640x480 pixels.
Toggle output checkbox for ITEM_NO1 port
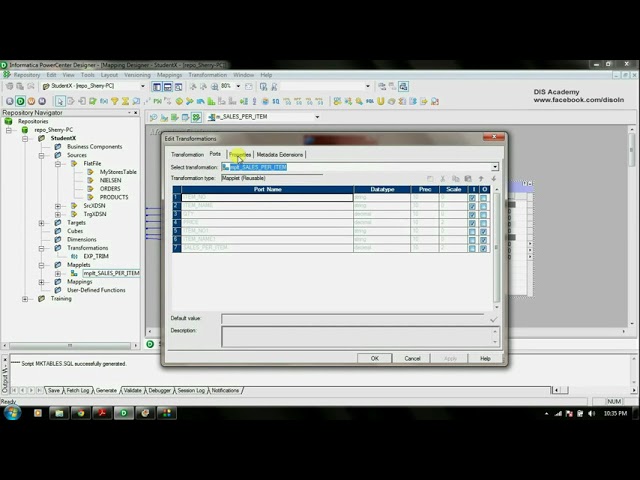coord(484,231)
